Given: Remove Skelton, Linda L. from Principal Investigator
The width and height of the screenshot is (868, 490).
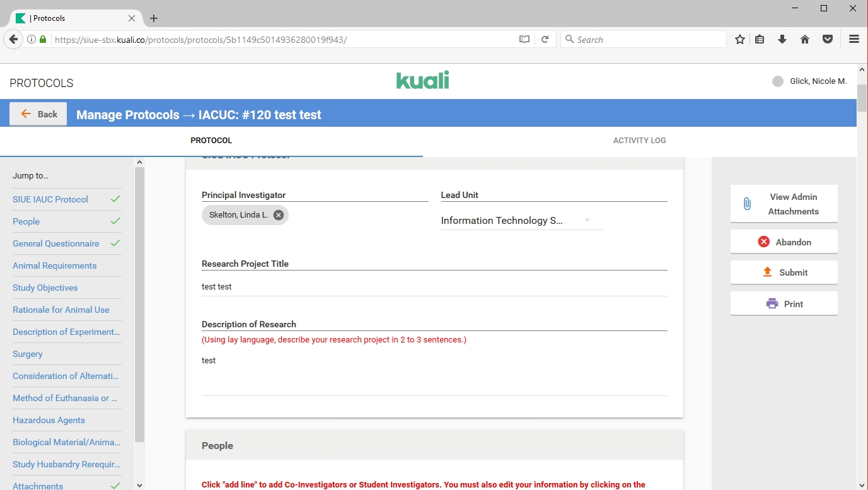Looking at the screenshot, I should 278,215.
